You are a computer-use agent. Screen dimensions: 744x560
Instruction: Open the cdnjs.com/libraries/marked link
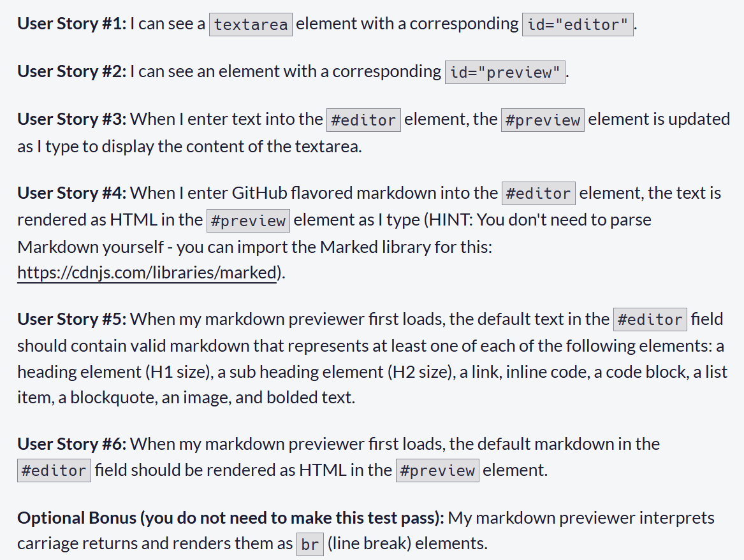pos(146,273)
